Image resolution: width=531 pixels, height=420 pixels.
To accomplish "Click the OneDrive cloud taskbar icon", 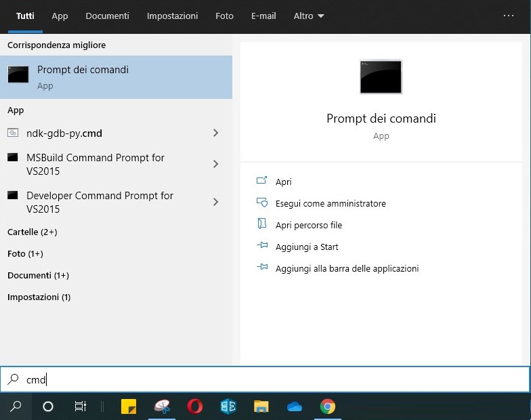I will (295, 406).
